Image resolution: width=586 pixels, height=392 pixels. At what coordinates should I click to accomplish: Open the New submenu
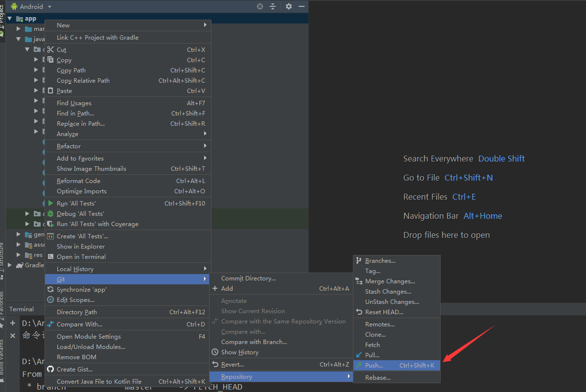point(128,25)
